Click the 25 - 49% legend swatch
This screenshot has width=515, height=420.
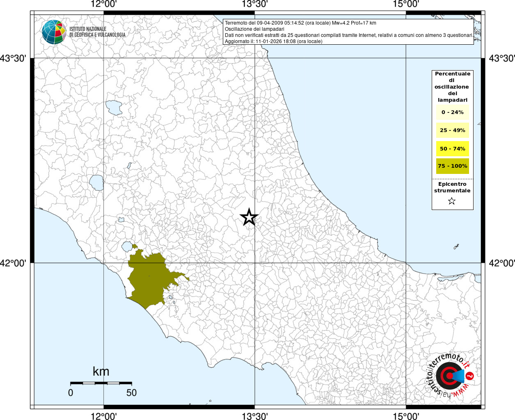[x=452, y=130]
